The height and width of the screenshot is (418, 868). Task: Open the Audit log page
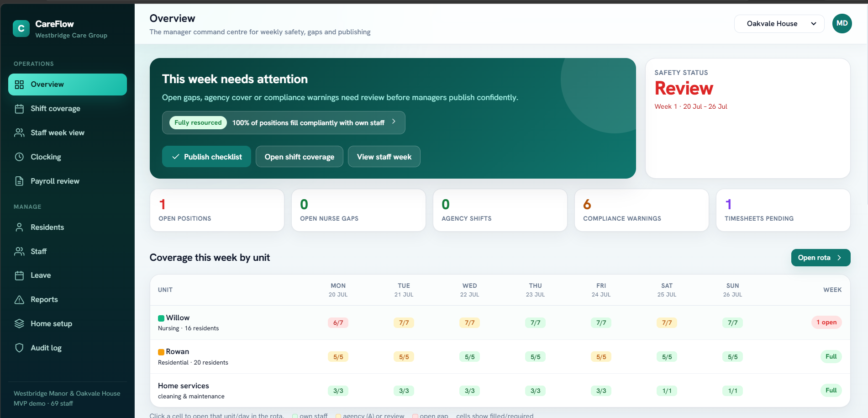point(68,348)
